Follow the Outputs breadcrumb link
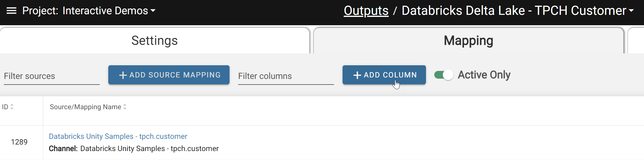Image resolution: width=644 pixels, height=162 pixels. click(366, 11)
